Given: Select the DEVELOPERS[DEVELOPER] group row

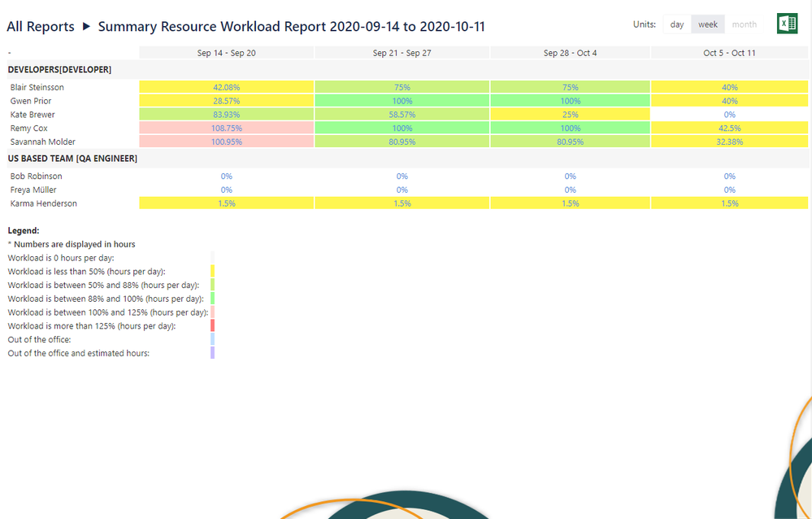Looking at the screenshot, I should [x=407, y=69].
